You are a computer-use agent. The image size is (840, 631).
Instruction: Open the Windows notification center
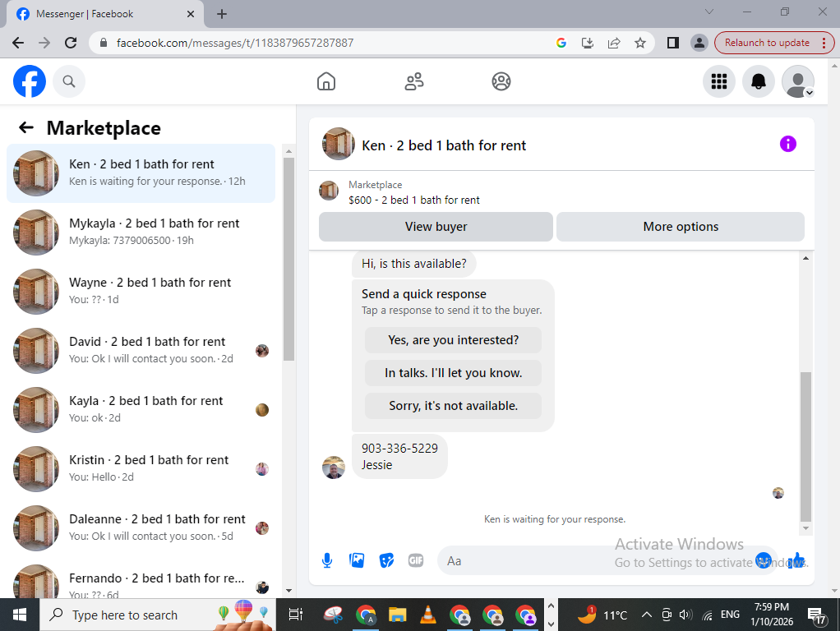[x=816, y=615]
